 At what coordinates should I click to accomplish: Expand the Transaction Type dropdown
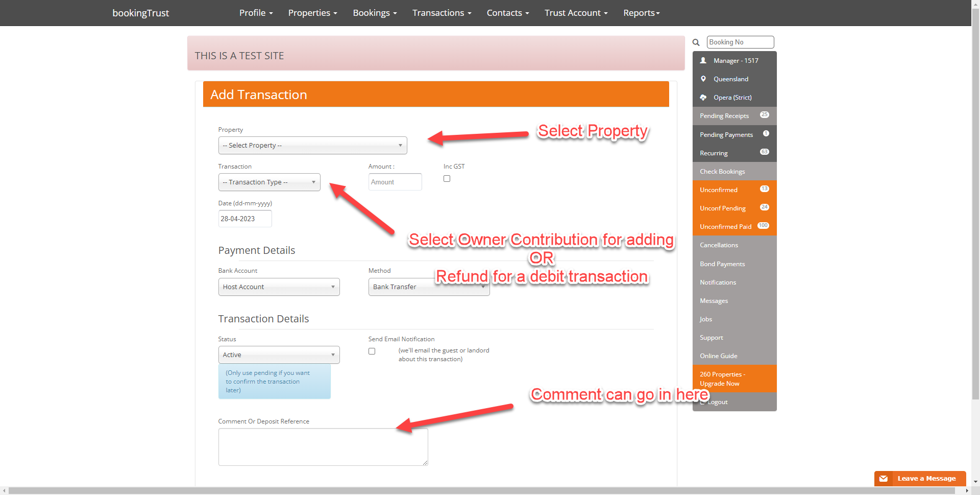(x=269, y=182)
